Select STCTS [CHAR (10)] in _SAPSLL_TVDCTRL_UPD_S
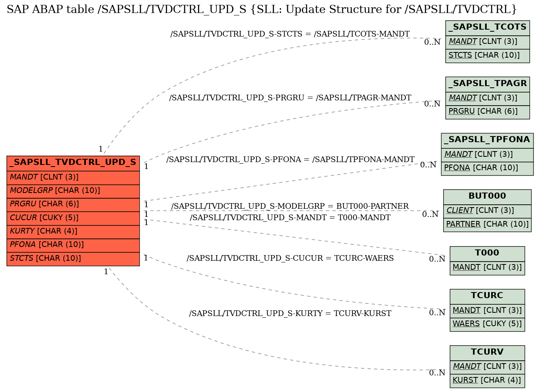Image resolution: width=540 pixels, height=392 pixels. pyautogui.click(x=73, y=258)
